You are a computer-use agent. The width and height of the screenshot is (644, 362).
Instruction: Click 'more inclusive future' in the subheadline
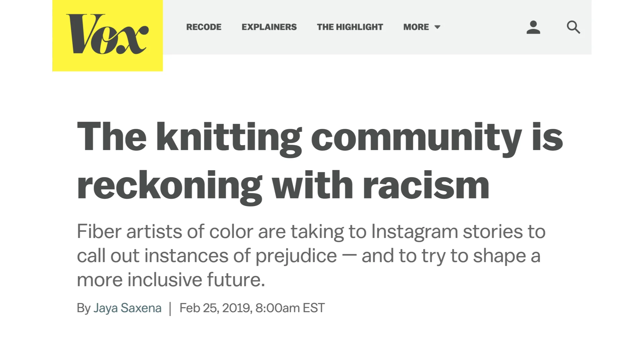[171, 280]
